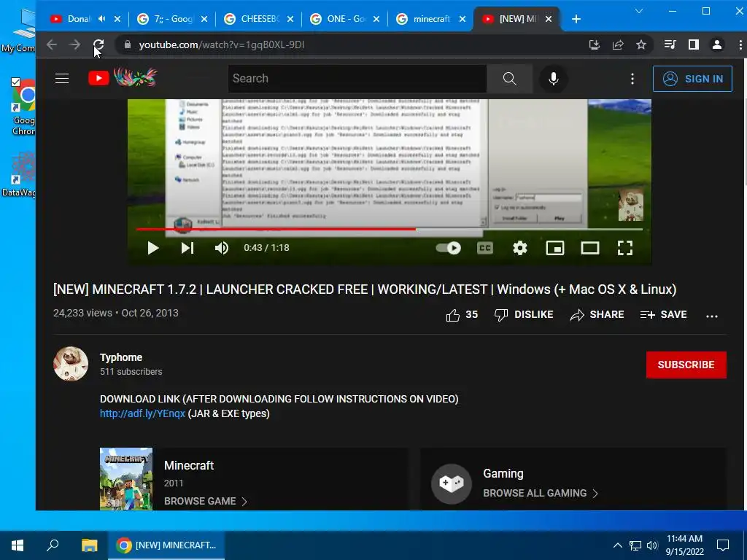The width and height of the screenshot is (747, 560).
Task: Open volume control in system tray
Action: click(x=652, y=545)
